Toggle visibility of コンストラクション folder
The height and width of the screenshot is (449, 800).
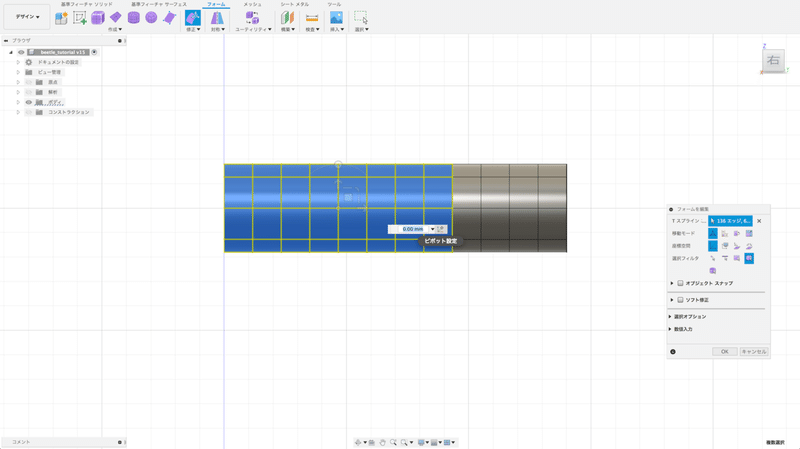click(29, 112)
